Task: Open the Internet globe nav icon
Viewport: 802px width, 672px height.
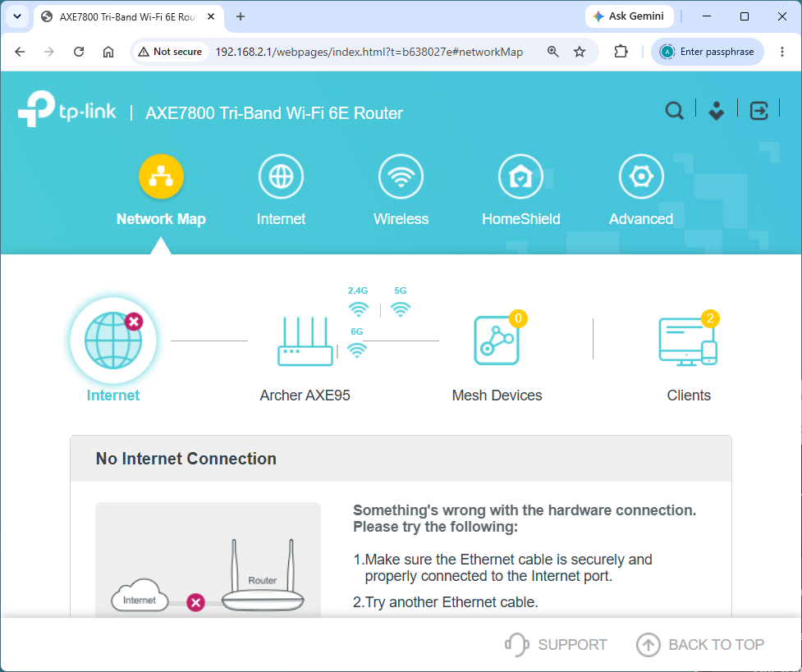Action: (x=281, y=176)
